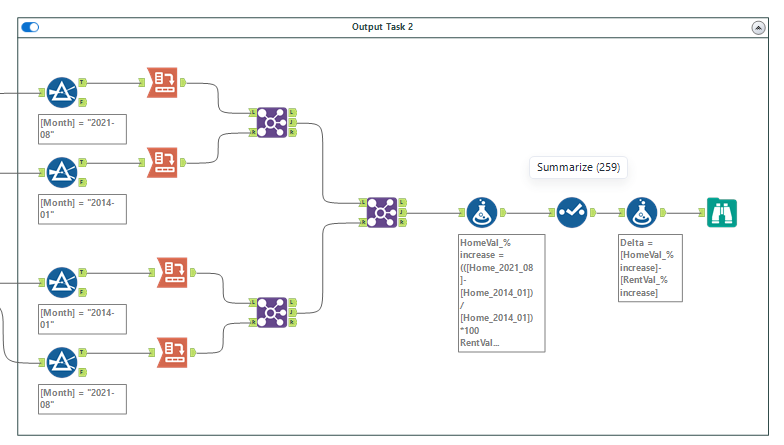Select bottommost [Month] = "2021-08" annotation box
The image size is (784, 445).
click(x=82, y=399)
